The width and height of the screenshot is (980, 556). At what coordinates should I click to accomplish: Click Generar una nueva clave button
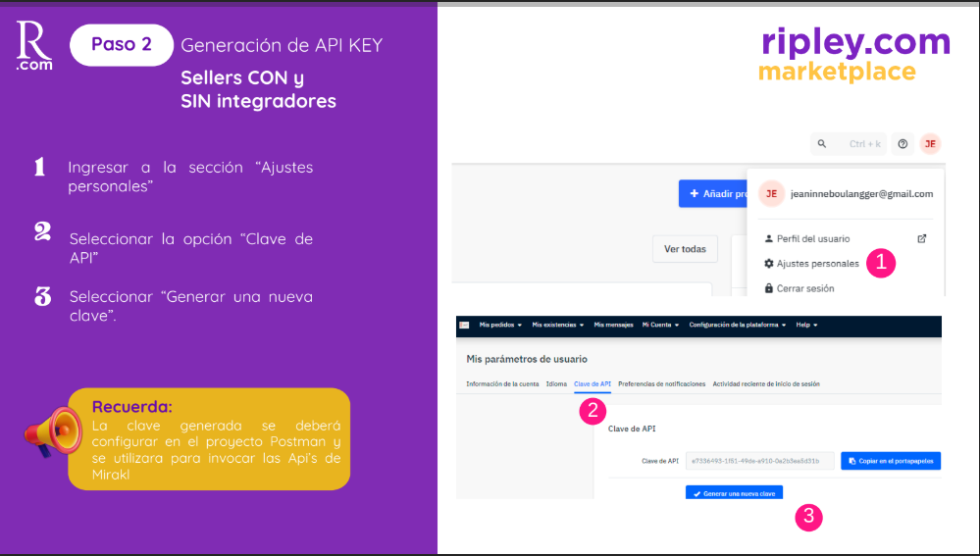pyautogui.click(x=734, y=493)
